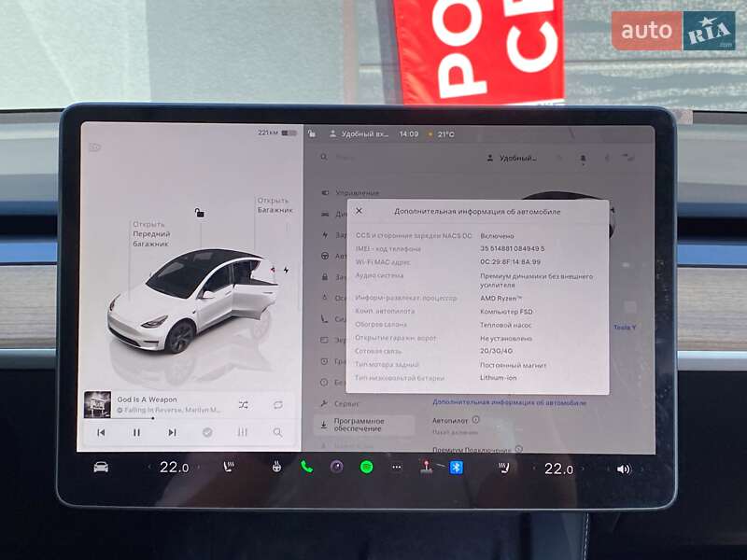Tap the 2G/3G/4G cellular value

point(496,351)
